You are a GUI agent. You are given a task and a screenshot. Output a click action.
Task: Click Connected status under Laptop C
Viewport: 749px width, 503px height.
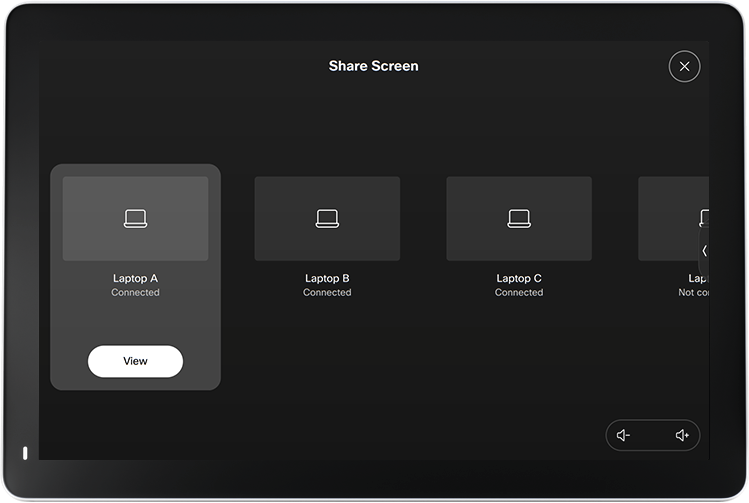click(x=519, y=293)
